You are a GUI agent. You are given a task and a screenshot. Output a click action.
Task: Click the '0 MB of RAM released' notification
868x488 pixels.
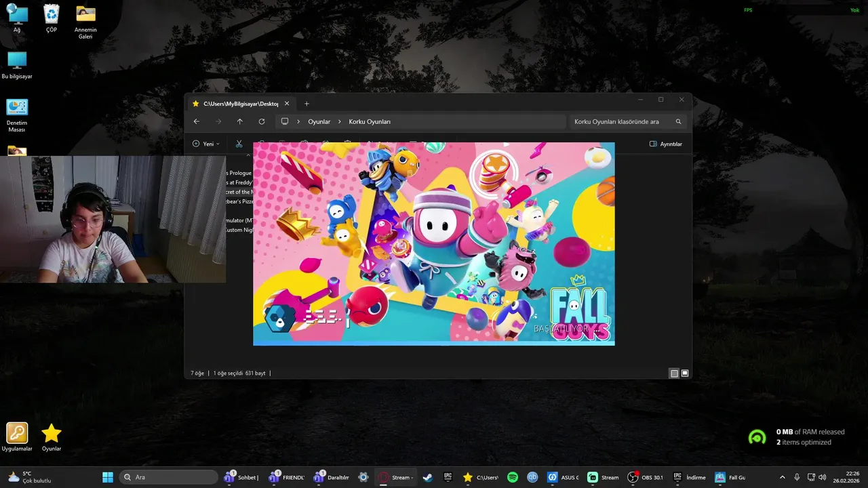pos(810,432)
